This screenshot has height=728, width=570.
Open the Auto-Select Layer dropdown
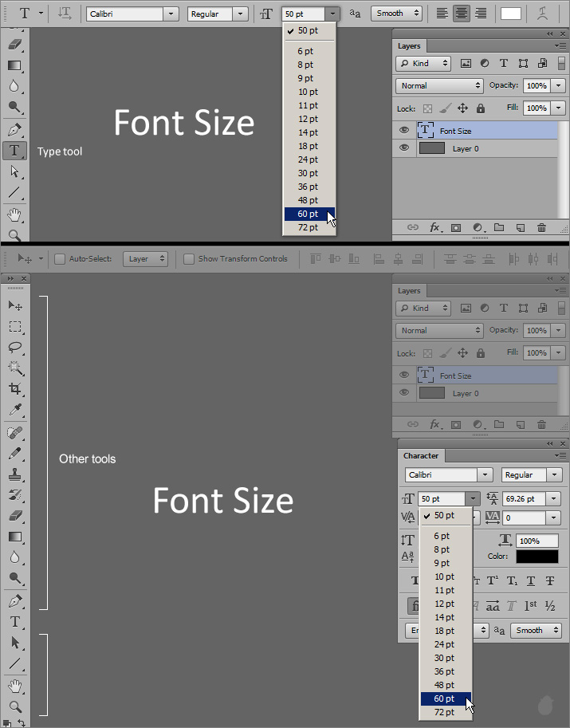147,259
